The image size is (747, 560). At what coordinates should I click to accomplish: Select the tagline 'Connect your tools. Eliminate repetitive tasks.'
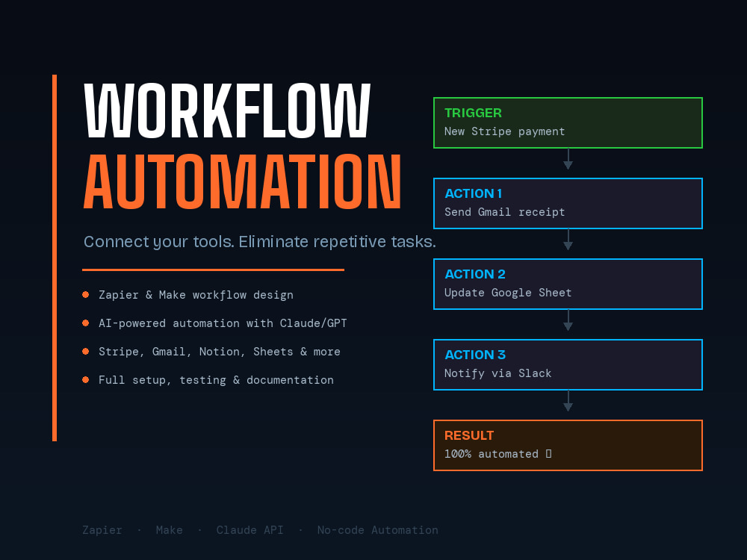(x=260, y=242)
